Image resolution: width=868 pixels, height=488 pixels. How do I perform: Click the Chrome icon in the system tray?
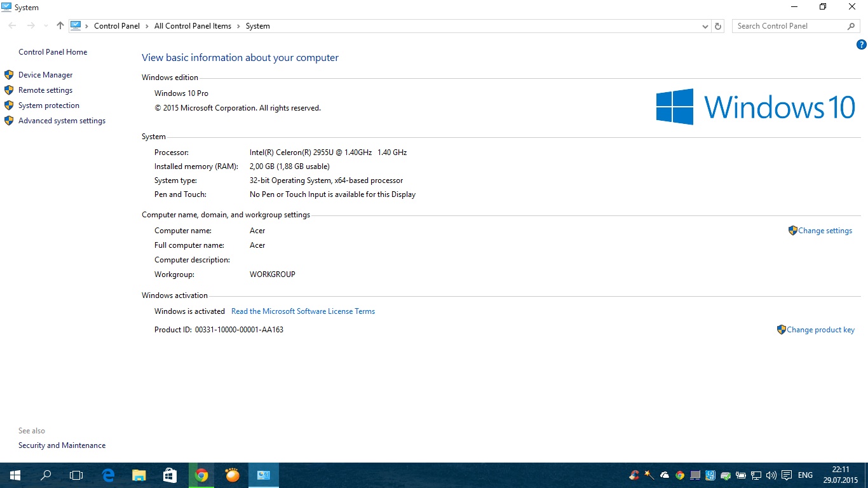(680, 475)
